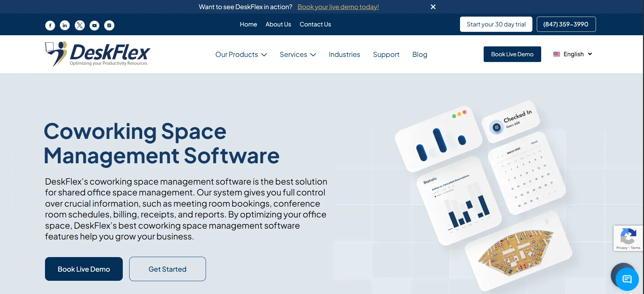Image resolution: width=644 pixels, height=294 pixels.
Task: Click the hero Book Live Demo button
Action: [x=84, y=269]
